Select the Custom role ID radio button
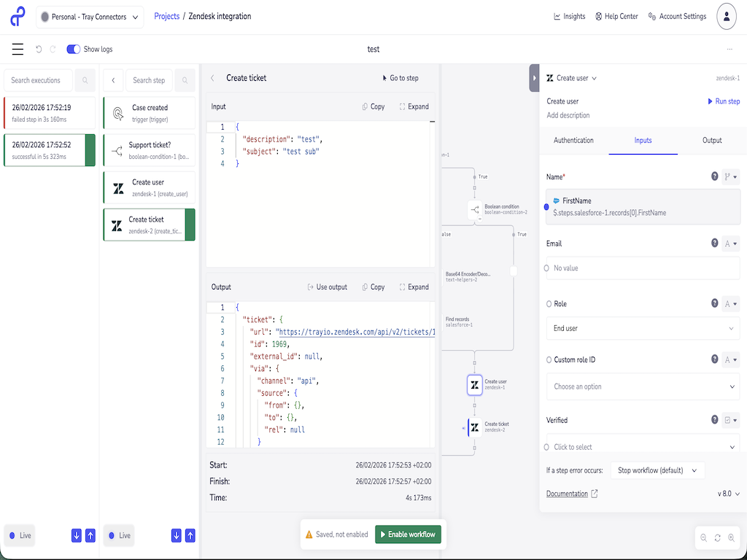 click(x=548, y=359)
